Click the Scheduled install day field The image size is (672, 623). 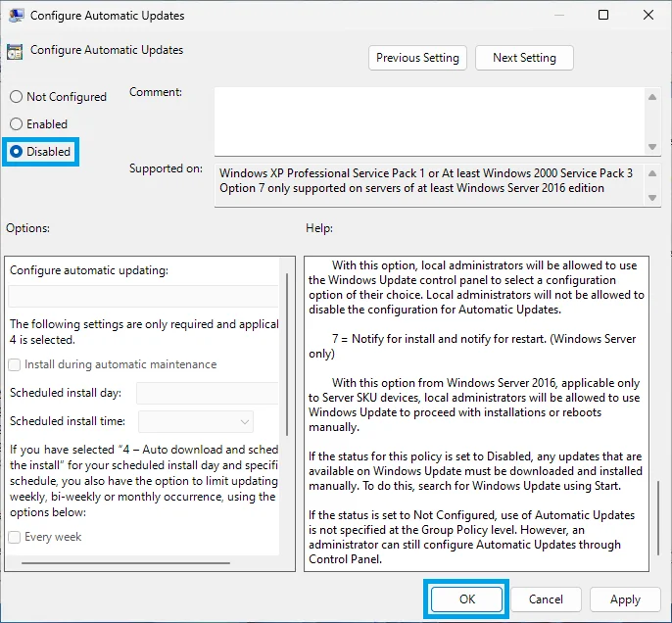pos(207,393)
